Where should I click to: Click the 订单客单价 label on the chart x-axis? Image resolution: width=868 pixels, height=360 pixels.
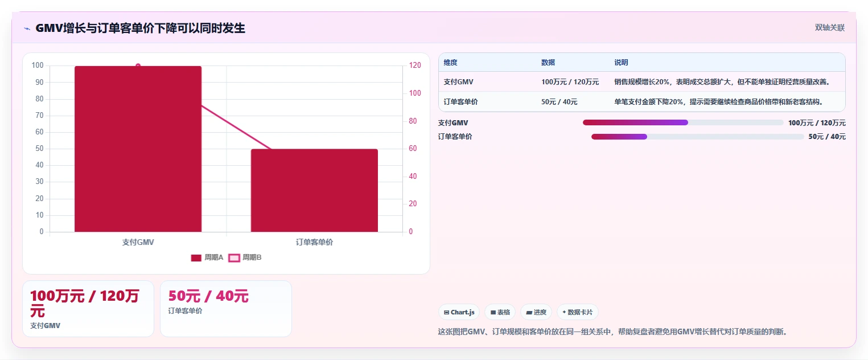pos(314,242)
